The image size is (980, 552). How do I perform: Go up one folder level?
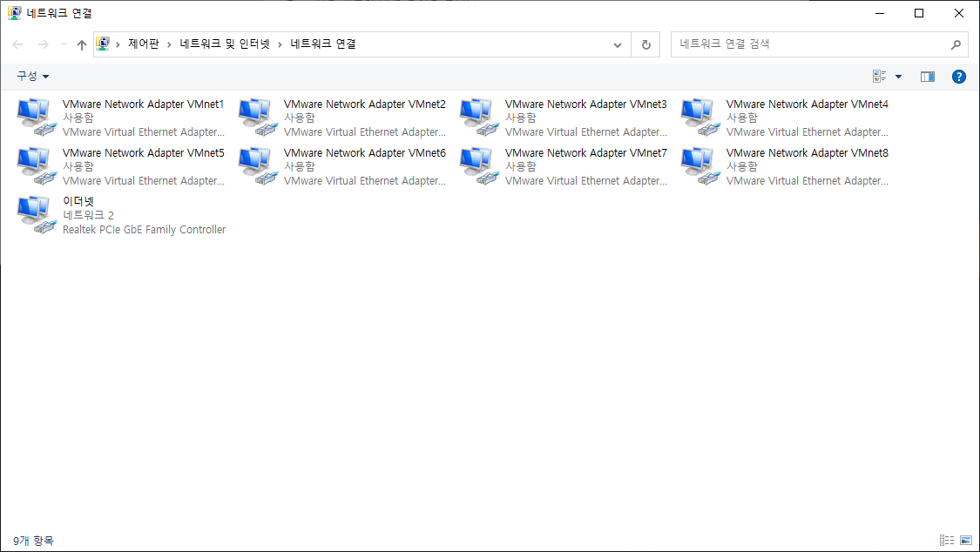(x=82, y=44)
